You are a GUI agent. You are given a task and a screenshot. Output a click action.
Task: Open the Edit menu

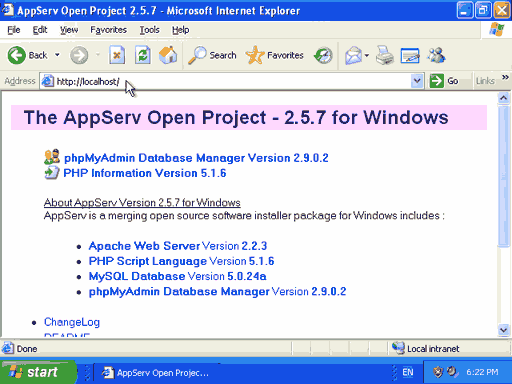(40, 30)
